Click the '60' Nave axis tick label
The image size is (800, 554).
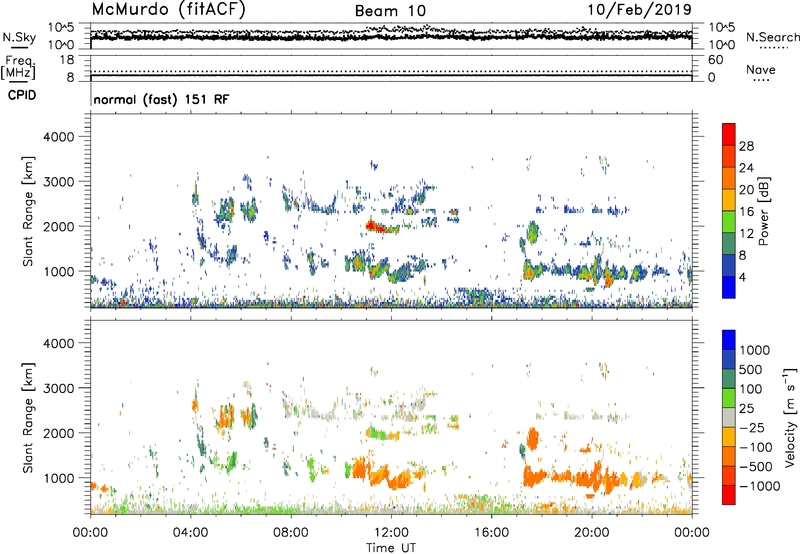[x=715, y=60]
